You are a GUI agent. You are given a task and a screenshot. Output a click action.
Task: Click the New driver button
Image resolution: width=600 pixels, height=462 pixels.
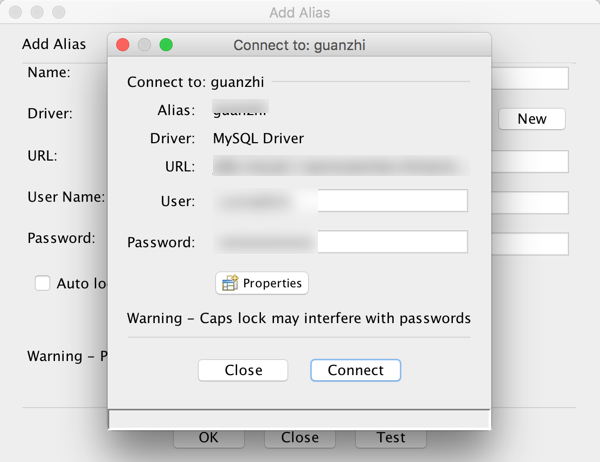click(532, 119)
